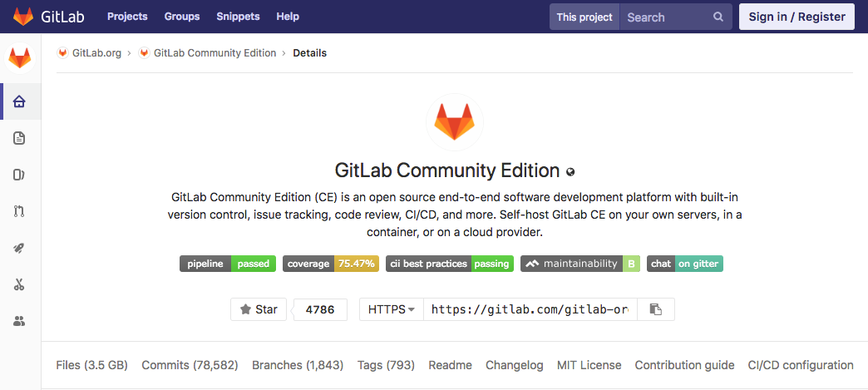Open the CI/CD configuration link
The image size is (868, 390).
click(x=801, y=365)
